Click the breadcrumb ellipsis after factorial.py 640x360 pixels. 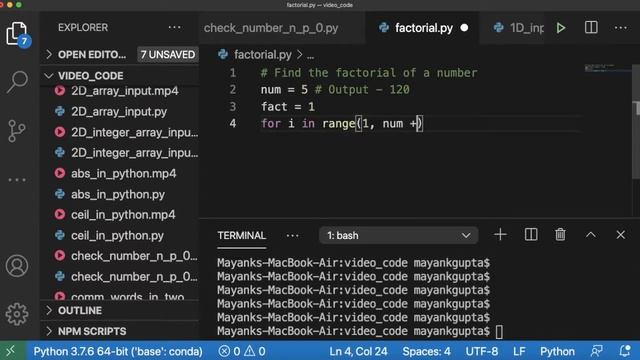(x=311, y=56)
